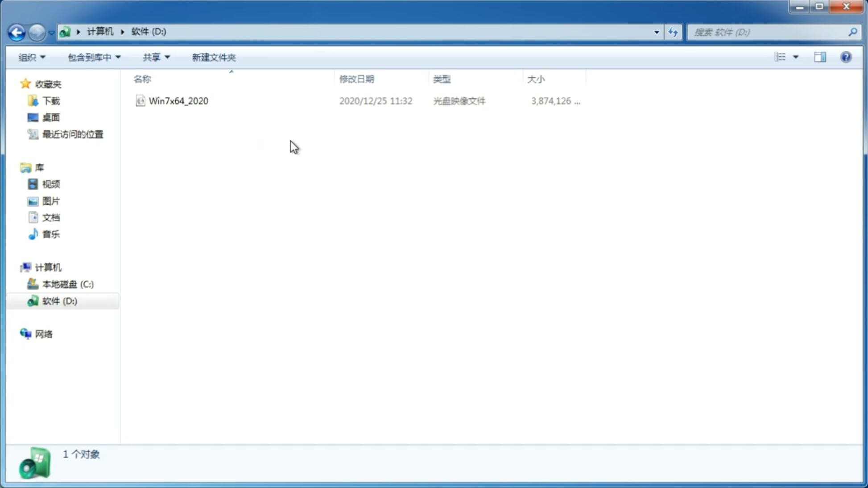868x488 pixels.
Task: Open 网络 network section
Action: point(44,334)
